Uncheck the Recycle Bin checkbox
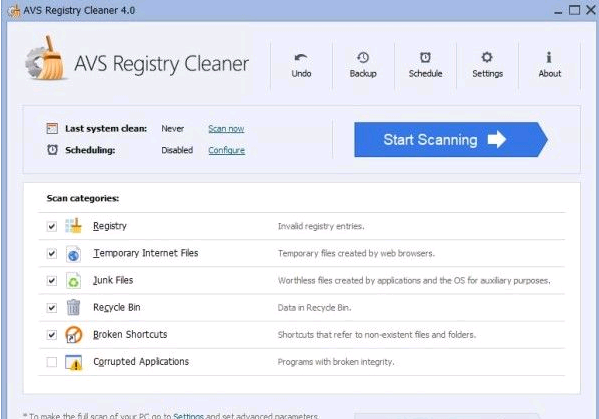The width and height of the screenshot is (599, 419). pyautogui.click(x=52, y=307)
